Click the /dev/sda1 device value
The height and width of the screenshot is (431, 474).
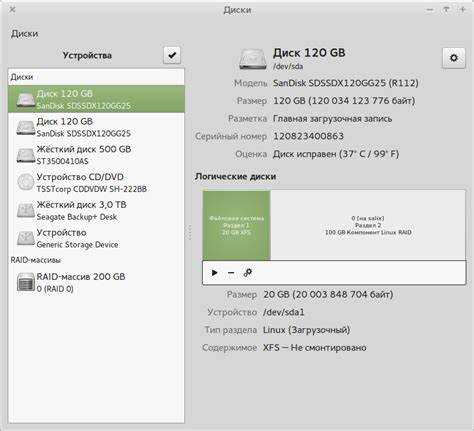pos(284,312)
